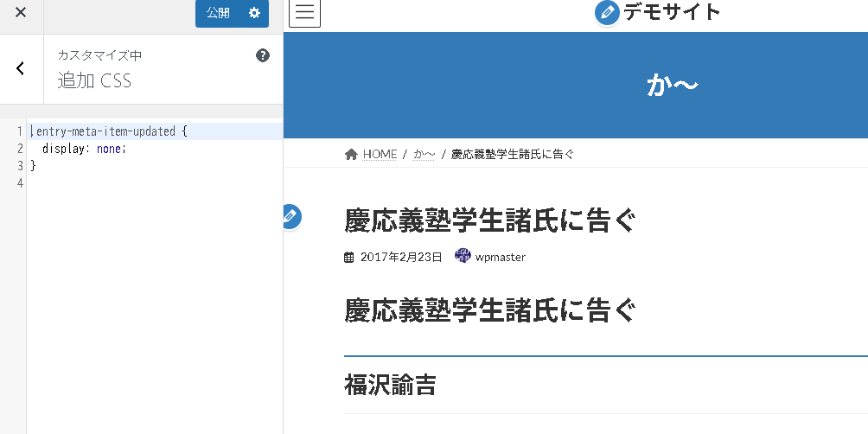Click the HOME breadcrumb link
Screen dimensions: 868x434
tap(380, 154)
